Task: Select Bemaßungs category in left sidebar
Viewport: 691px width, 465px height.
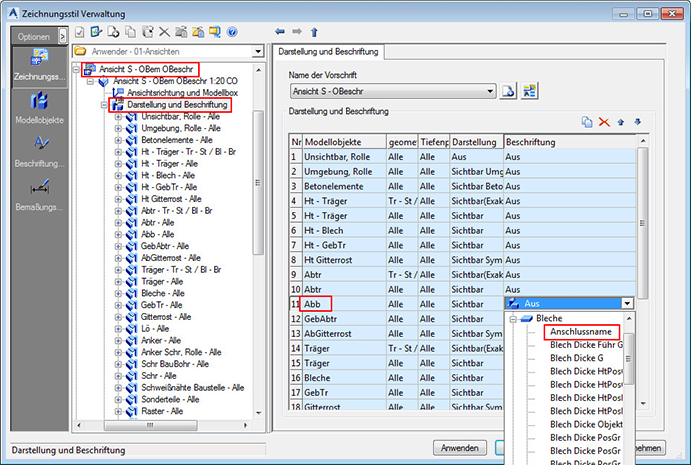Action: click(40, 195)
